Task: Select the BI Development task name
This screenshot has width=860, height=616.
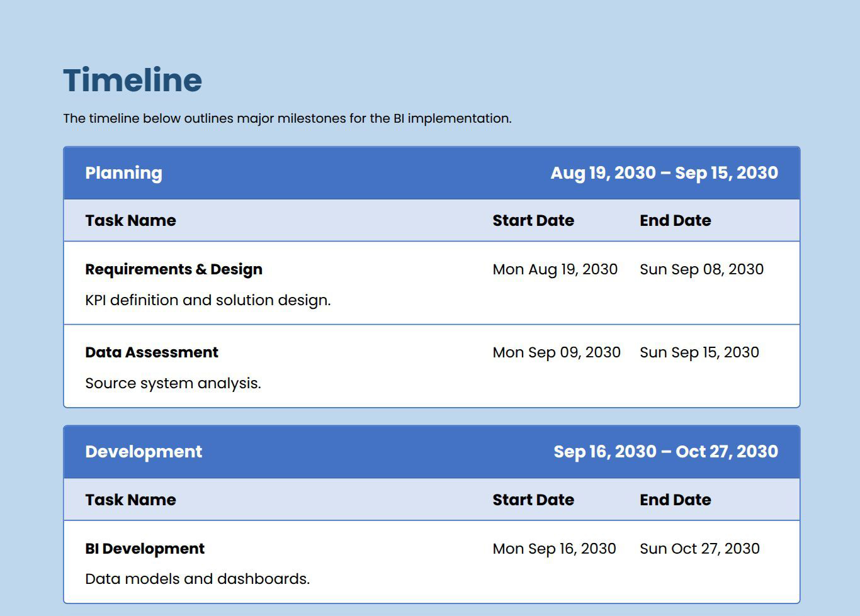Action: tap(145, 549)
